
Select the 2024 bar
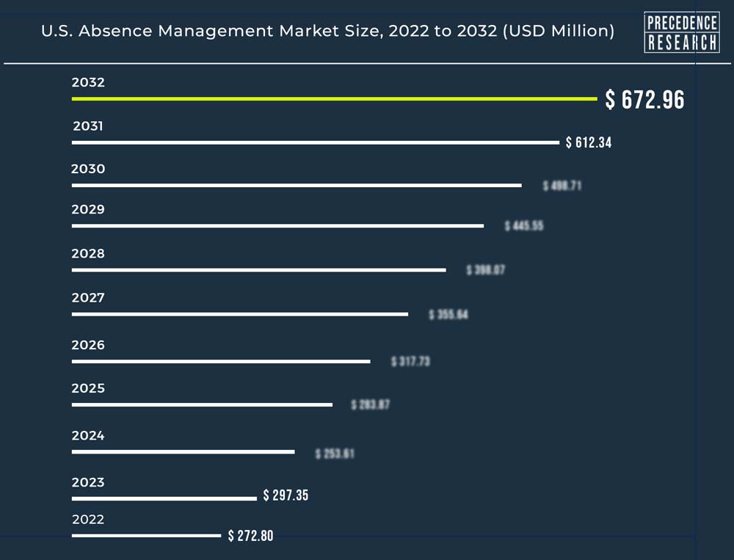click(x=183, y=452)
